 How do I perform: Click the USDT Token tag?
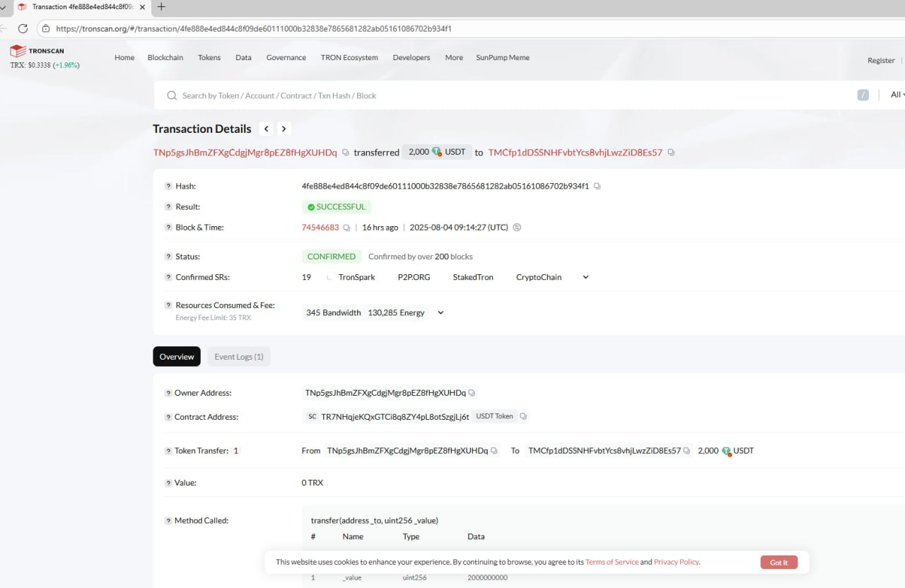tap(494, 416)
